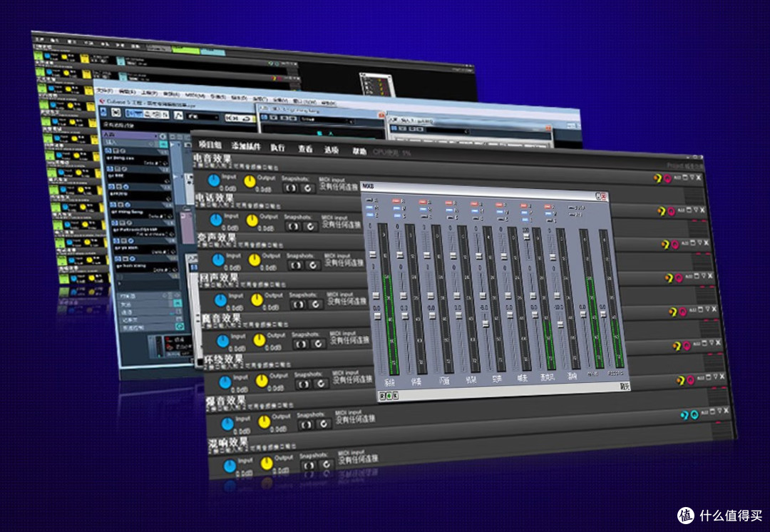770x532 pixels.
Task: Toggle pink bypass icon on 回声效果 row
Action: point(679,278)
